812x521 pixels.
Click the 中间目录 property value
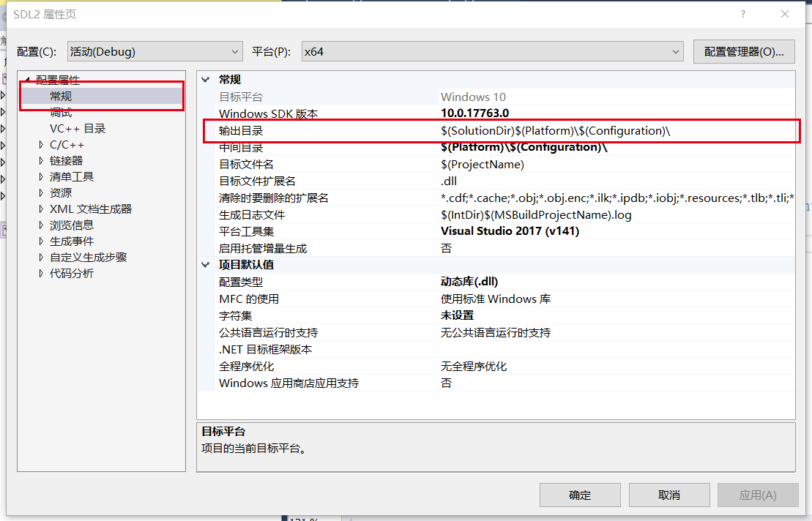click(524, 148)
